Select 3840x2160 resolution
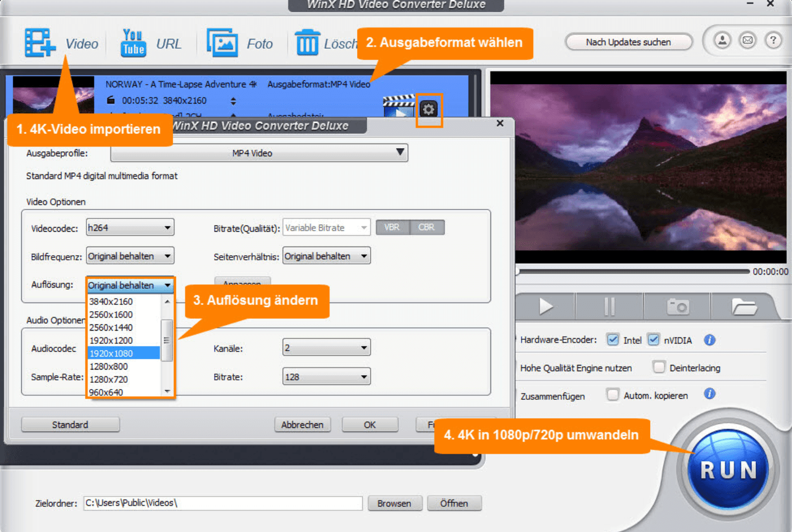Viewport: 792px width, 532px height. click(124, 301)
